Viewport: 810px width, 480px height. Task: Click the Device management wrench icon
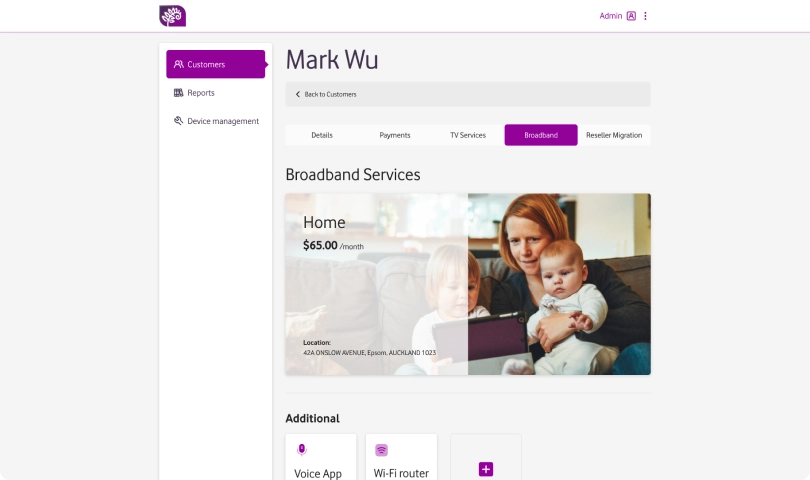(x=179, y=121)
